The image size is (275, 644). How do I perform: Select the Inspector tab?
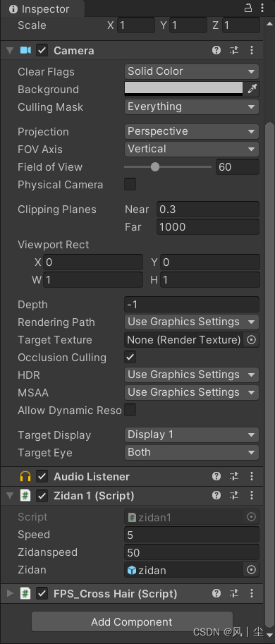[x=40, y=8]
